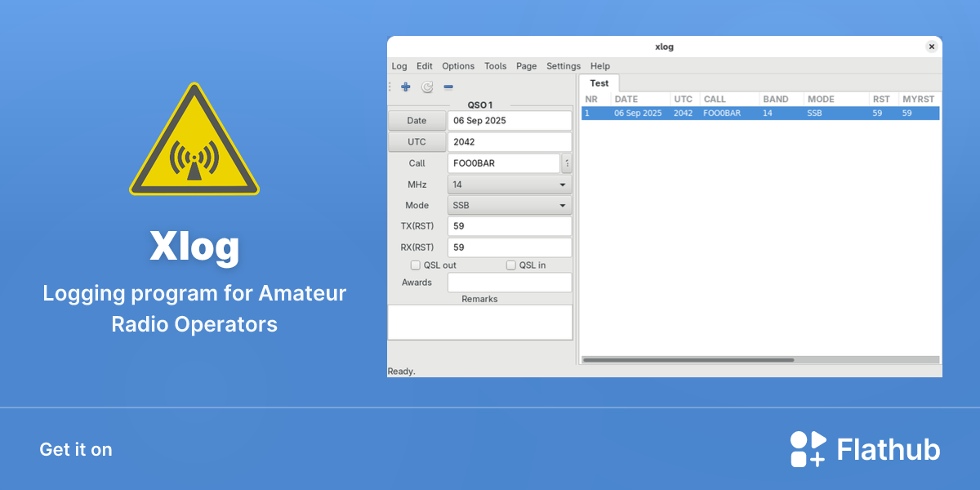
Task: Click the circular update QSO icon
Action: (427, 87)
